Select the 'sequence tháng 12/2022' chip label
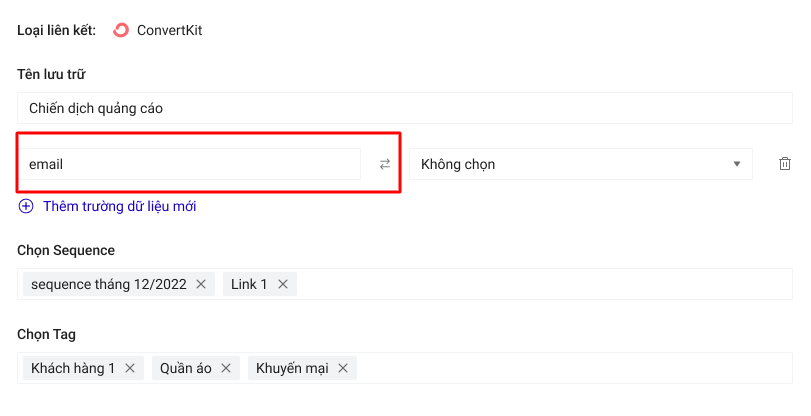 tap(109, 284)
